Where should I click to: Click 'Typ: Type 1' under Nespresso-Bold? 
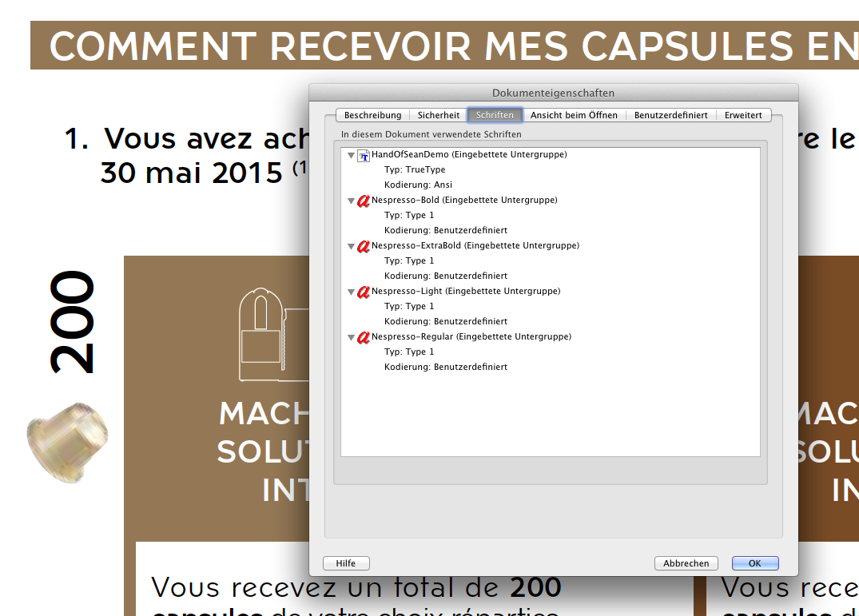[408, 215]
